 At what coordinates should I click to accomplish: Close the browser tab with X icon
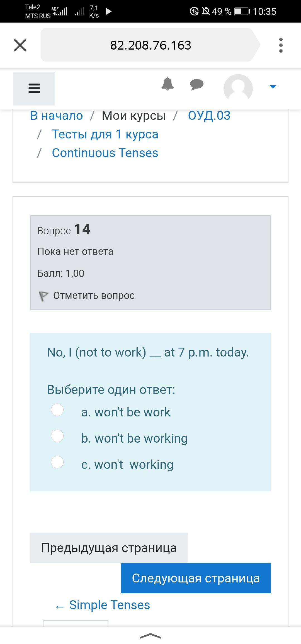click(x=20, y=45)
